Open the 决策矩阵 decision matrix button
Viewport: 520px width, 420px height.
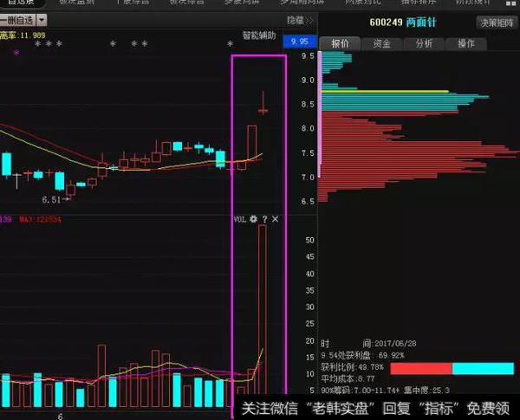click(496, 22)
